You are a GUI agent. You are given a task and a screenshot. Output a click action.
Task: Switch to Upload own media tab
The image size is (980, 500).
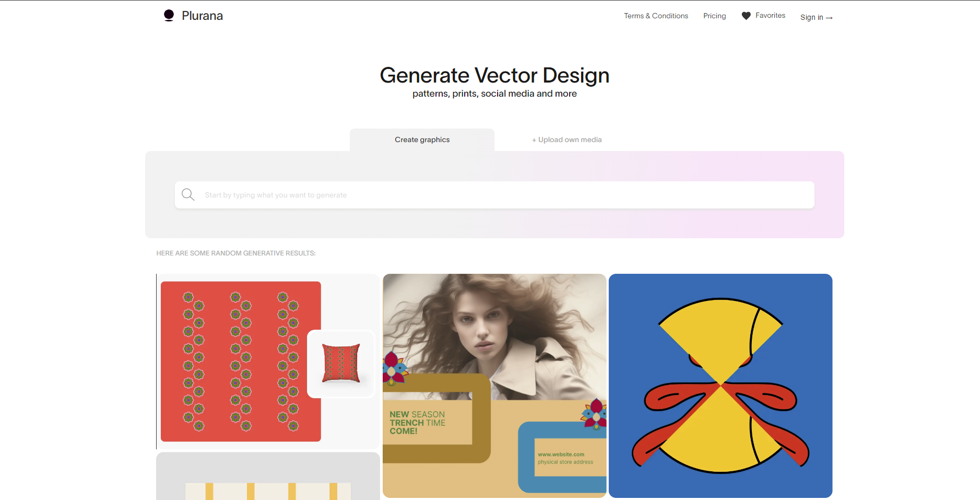tap(566, 139)
